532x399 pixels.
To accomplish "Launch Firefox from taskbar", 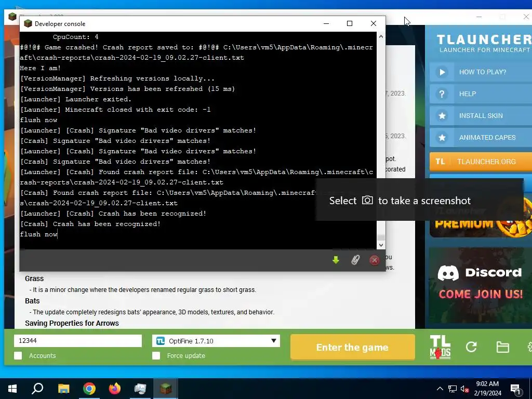I will (x=115, y=389).
